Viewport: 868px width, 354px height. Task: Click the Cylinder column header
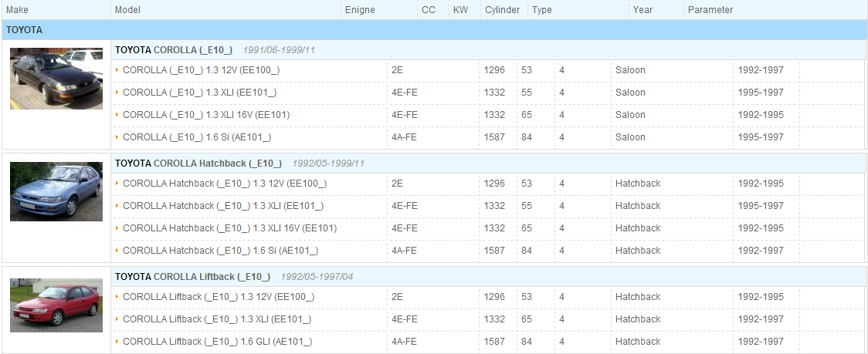click(503, 10)
